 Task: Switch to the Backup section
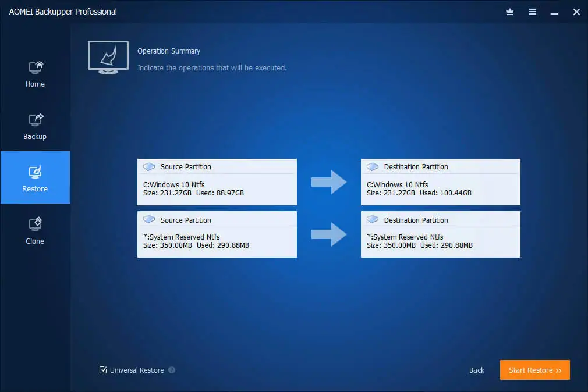pos(36,127)
